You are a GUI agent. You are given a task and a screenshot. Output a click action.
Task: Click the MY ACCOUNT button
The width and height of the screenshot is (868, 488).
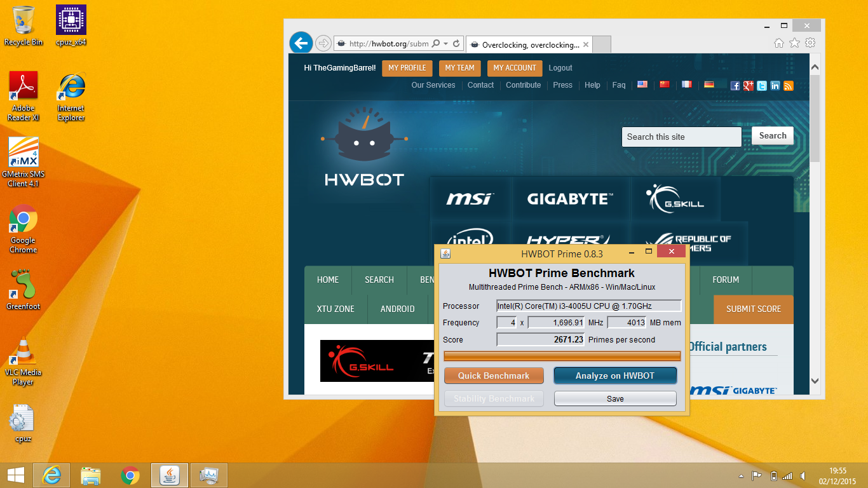tap(515, 68)
